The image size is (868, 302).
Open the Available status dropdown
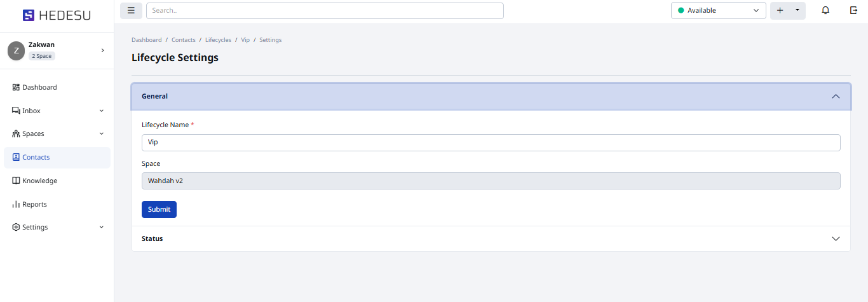click(x=718, y=10)
